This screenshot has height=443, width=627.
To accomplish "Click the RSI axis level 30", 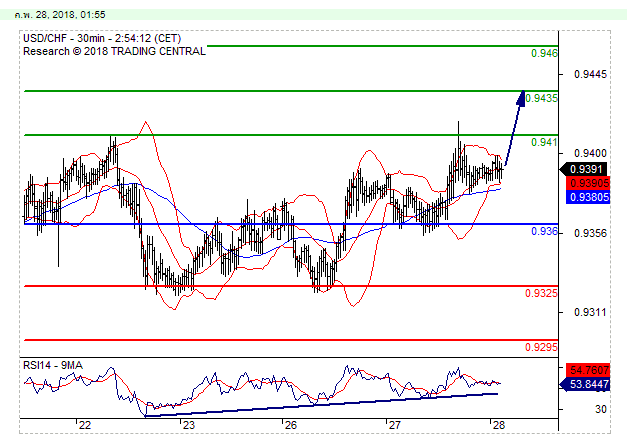I will pos(601,409).
